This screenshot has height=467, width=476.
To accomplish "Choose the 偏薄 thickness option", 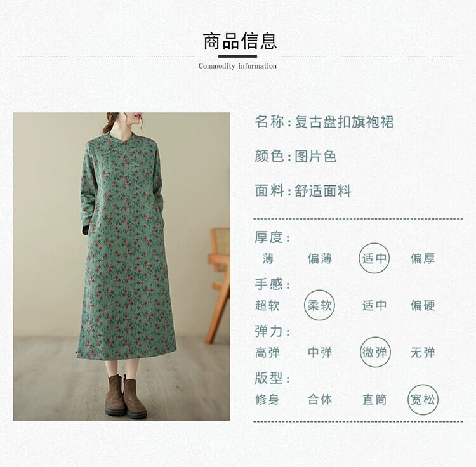I will pyautogui.click(x=320, y=258).
